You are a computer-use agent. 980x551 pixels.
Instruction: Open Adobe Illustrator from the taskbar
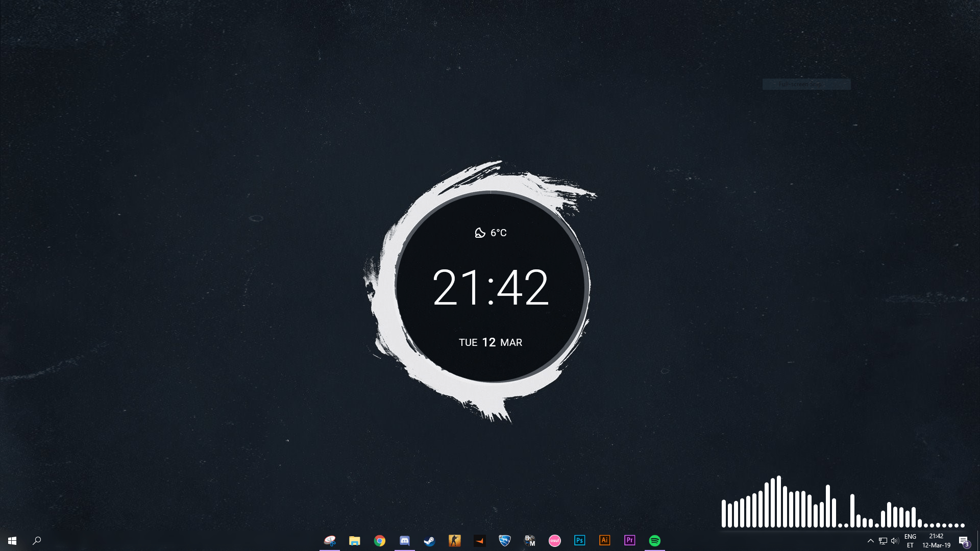click(x=605, y=540)
